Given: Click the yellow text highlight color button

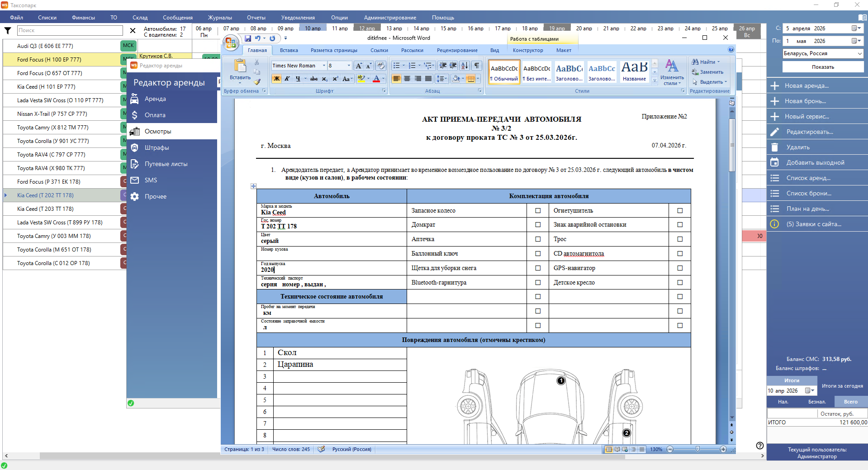Looking at the screenshot, I should pyautogui.click(x=361, y=79).
